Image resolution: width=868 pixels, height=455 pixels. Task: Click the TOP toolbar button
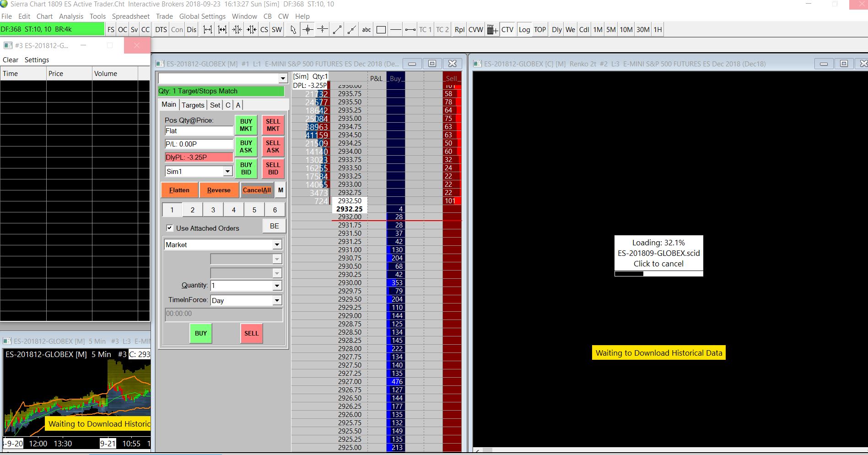pyautogui.click(x=540, y=30)
